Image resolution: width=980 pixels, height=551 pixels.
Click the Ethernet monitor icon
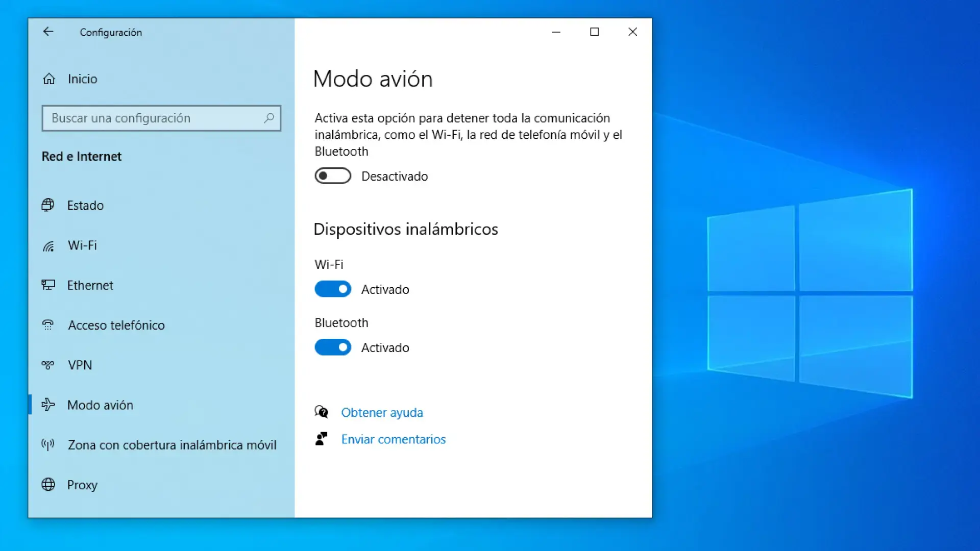click(48, 285)
